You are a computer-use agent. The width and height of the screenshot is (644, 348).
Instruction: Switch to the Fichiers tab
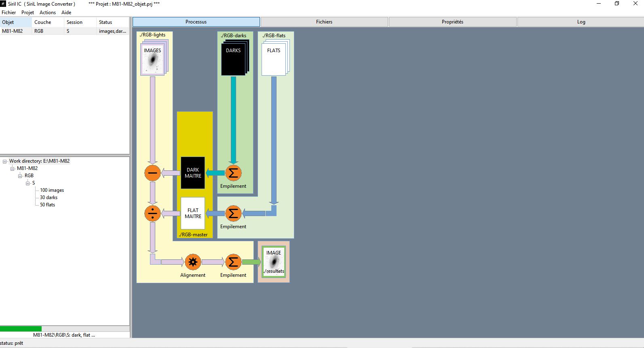(324, 22)
